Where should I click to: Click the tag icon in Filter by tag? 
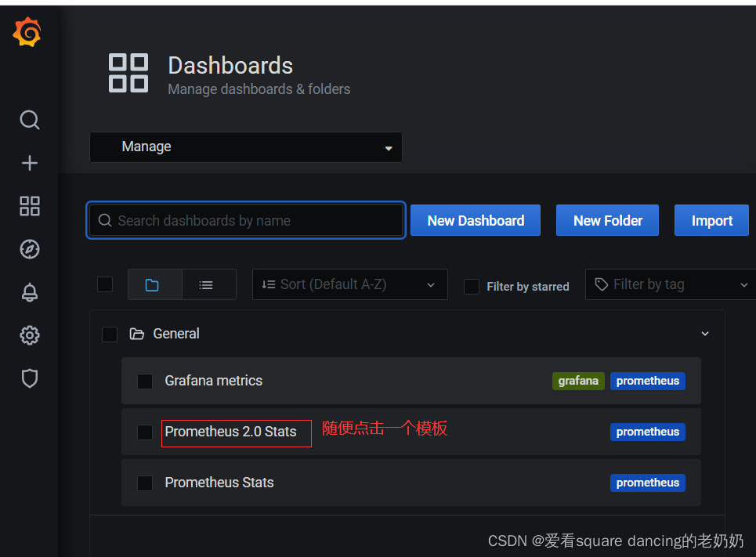pyautogui.click(x=601, y=284)
